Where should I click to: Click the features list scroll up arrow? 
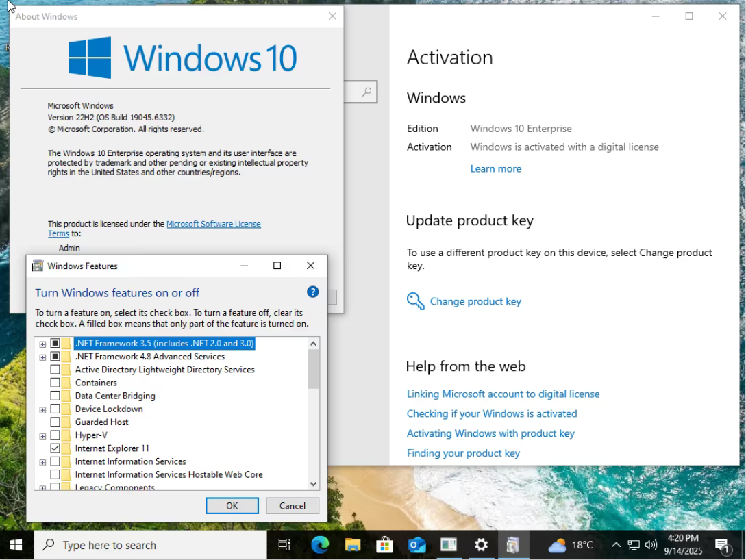pos(313,343)
